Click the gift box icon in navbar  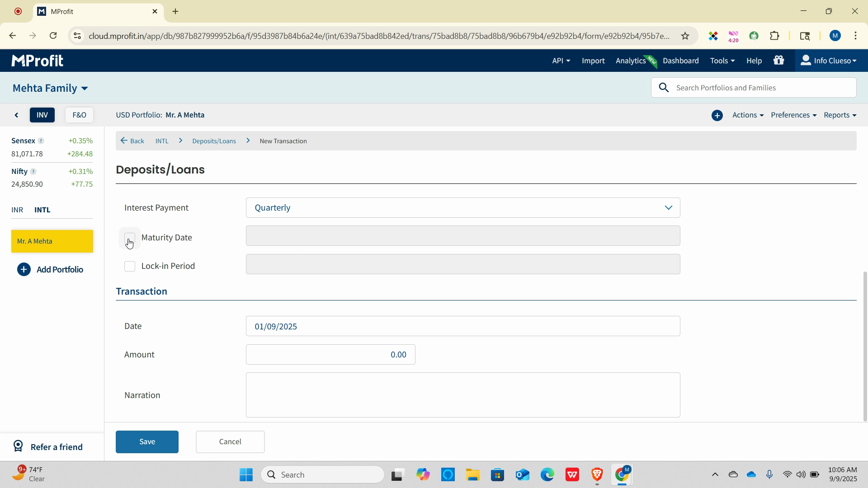point(778,61)
